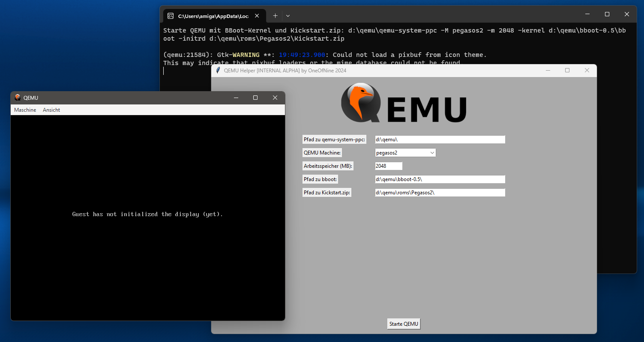Minimize the QEMU emulator window
Image resolution: width=644 pixels, height=342 pixels.
click(x=236, y=98)
